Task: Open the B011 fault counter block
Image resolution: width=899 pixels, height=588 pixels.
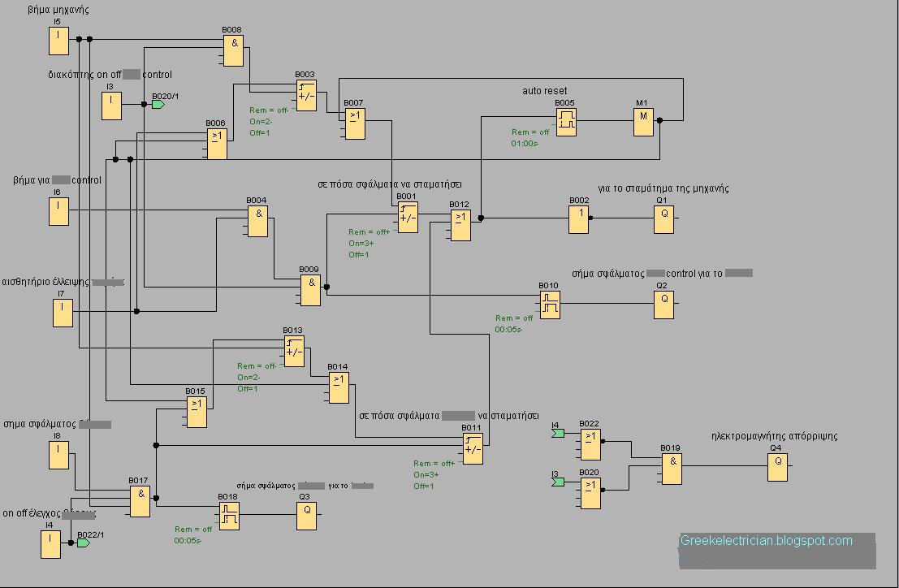Action: tap(472, 449)
